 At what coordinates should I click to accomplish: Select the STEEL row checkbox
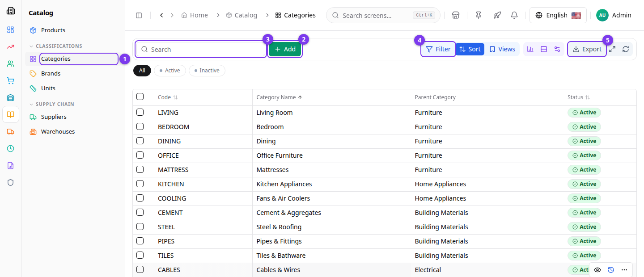tap(140, 227)
